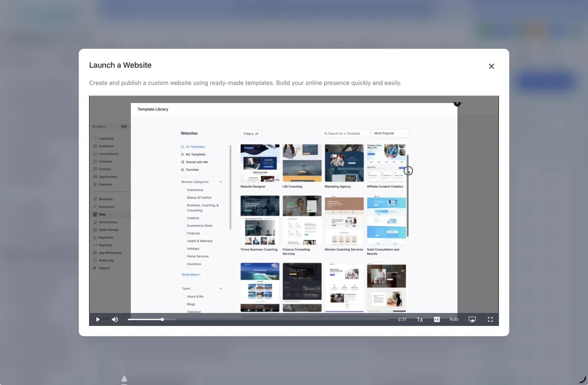Open the Most Popular sort dropdown
588x385 pixels.
390,133
